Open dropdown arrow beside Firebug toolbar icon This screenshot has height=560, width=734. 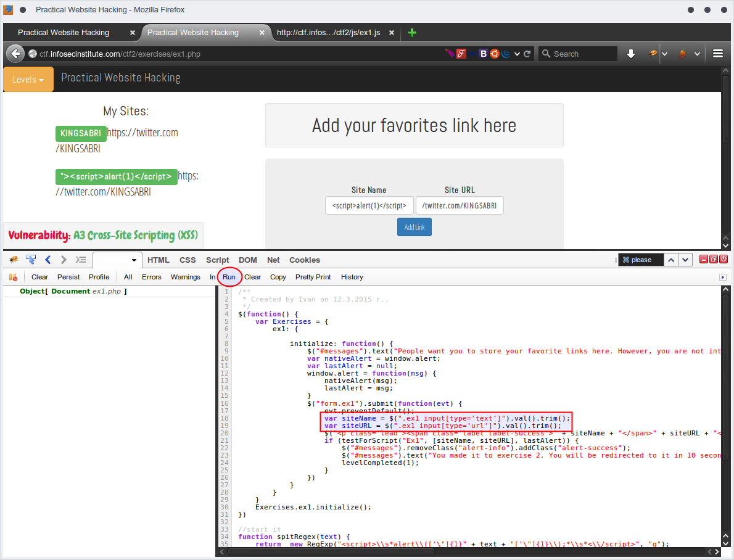664,54
